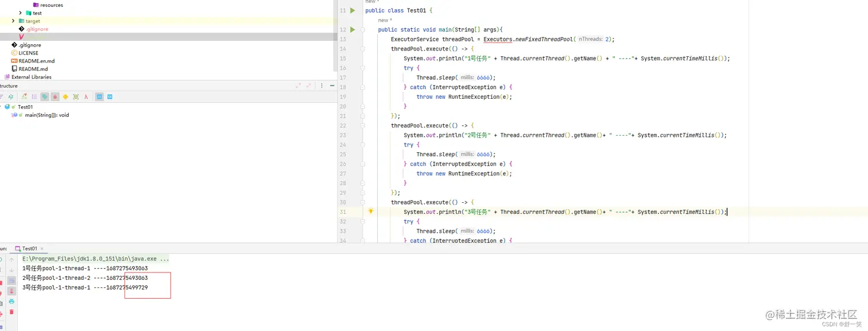
Task: Open README.en.md in project tree
Action: pyautogui.click(x=33, y=61)
